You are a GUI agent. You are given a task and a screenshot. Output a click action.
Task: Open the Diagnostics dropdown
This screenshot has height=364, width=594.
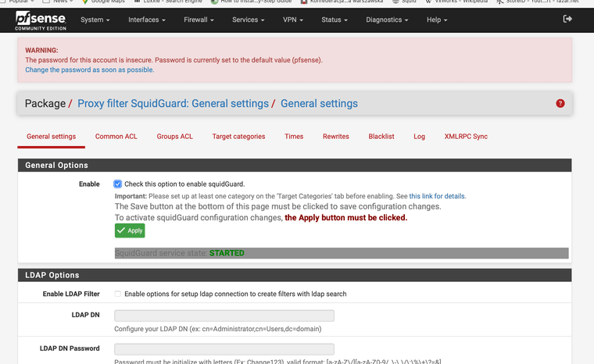coord(387,20)
